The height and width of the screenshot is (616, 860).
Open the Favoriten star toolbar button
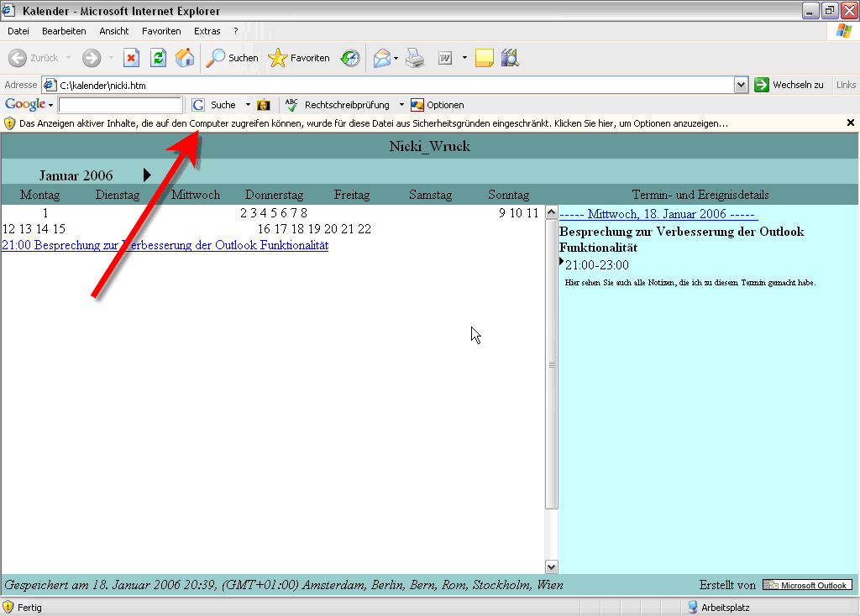(299, 58)
